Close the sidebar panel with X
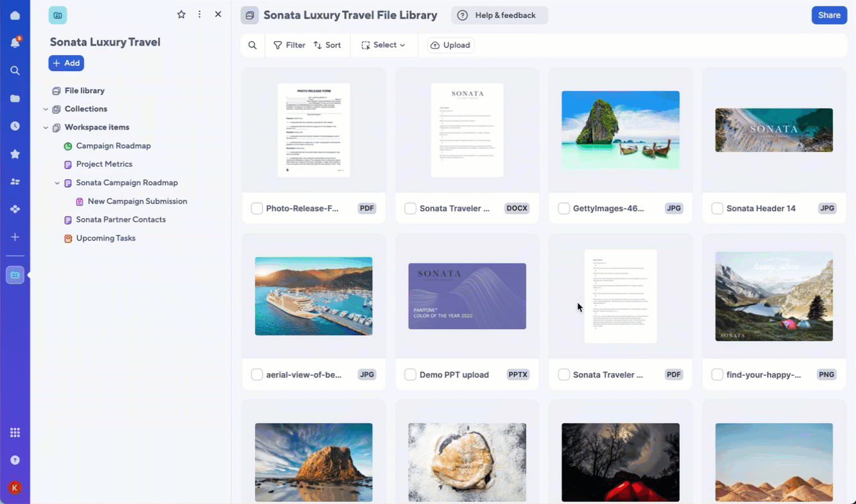The width and height of the screenshot is (856, 504). click(218, 14)
